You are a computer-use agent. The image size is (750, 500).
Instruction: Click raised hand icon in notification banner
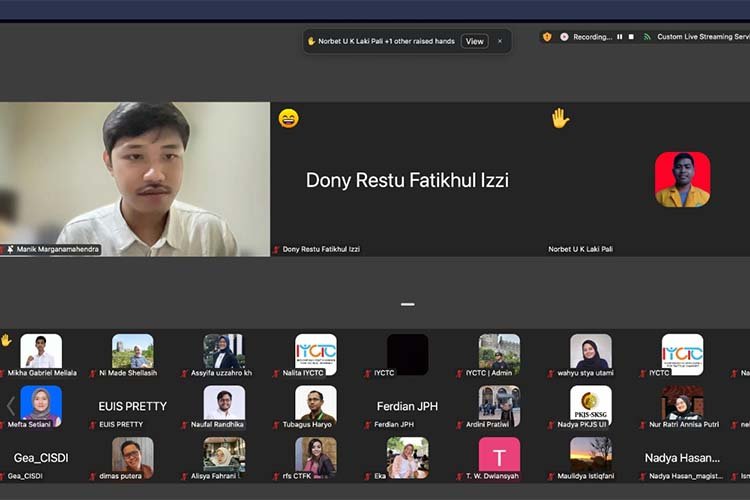[311, 41]
